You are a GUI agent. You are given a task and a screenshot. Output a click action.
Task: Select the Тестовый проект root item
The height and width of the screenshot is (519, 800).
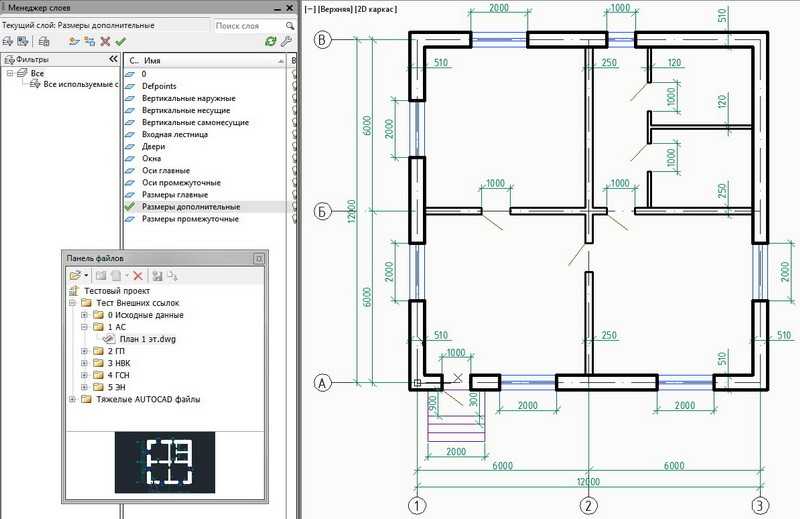pyautogui.click(x=117, y=291)
